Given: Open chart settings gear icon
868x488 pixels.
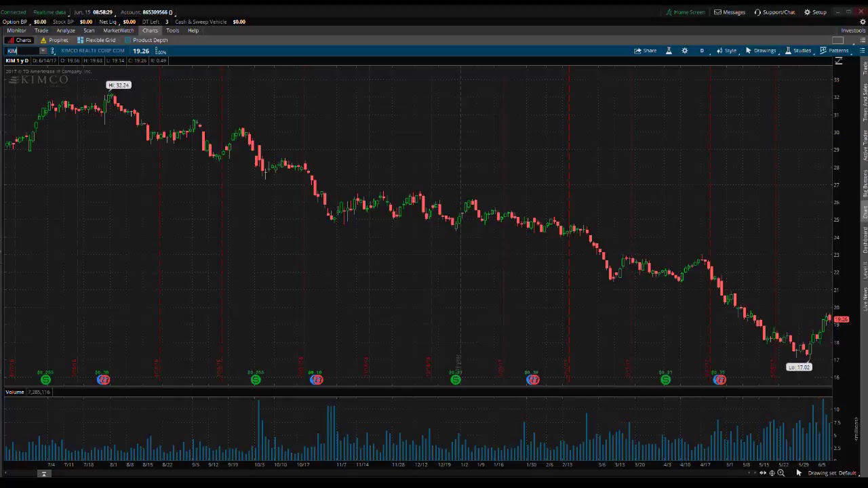Looking at the screenshot, I should tap(684, 51).
